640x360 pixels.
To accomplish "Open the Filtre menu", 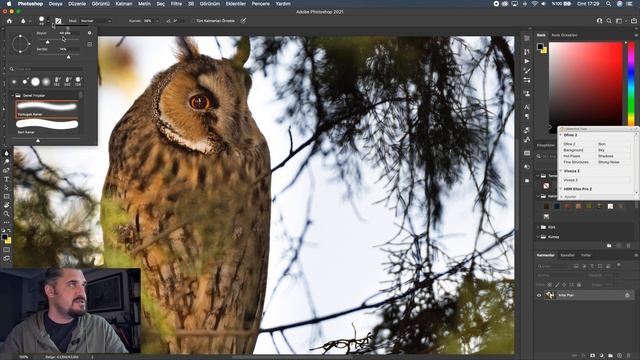I will [176, 4].
